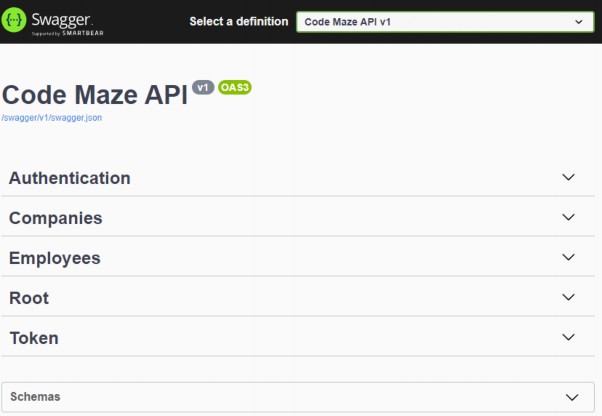Viewport: 602px width, 416px height.
Task: Open the /swagger/v1/swagger.json link
Action: [x=52, y=118]
